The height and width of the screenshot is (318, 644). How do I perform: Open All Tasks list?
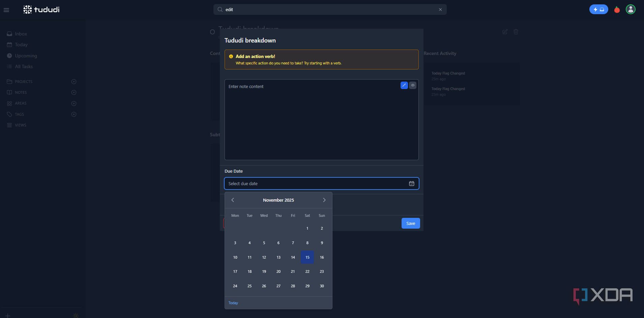tap(24, 66)
